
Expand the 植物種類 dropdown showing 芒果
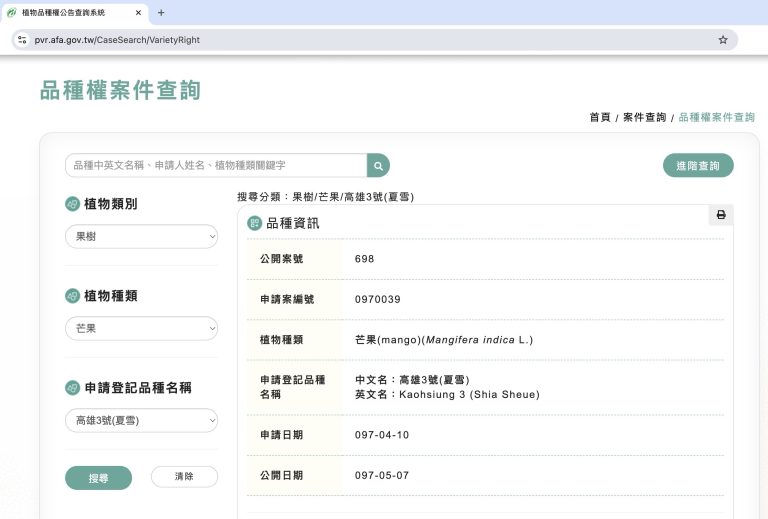point(142,329)
